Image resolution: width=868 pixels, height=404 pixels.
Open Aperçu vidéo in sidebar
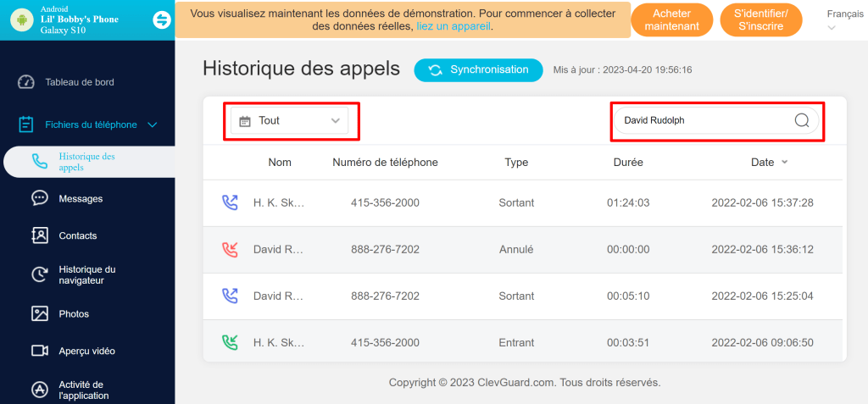coord(87,351)
